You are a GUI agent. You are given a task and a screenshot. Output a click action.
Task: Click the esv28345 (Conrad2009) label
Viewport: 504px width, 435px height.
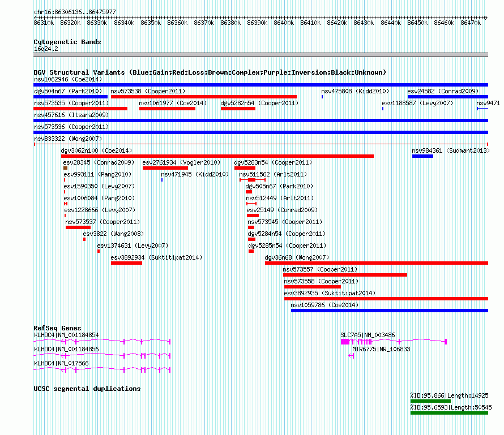tap(99, 162)
